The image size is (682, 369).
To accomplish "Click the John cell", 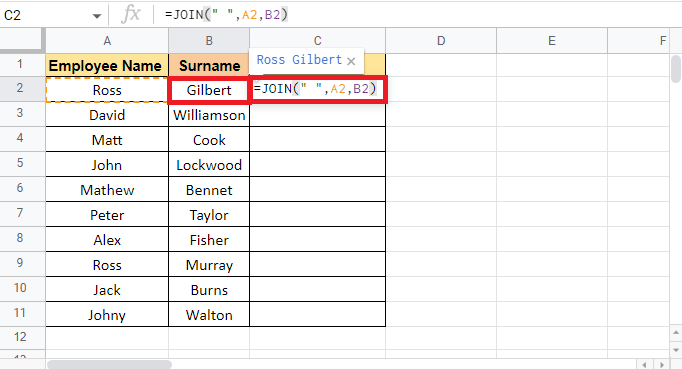I will 107,165.
